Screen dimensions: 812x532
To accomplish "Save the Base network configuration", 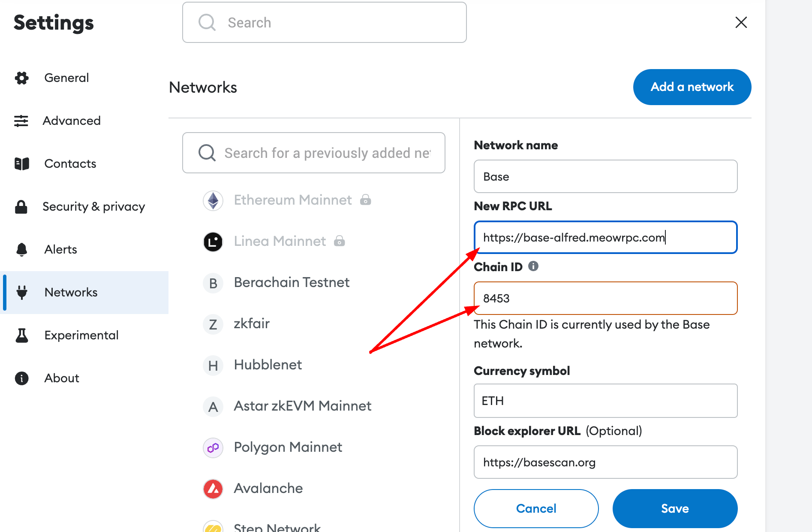I will click(675, 508).
